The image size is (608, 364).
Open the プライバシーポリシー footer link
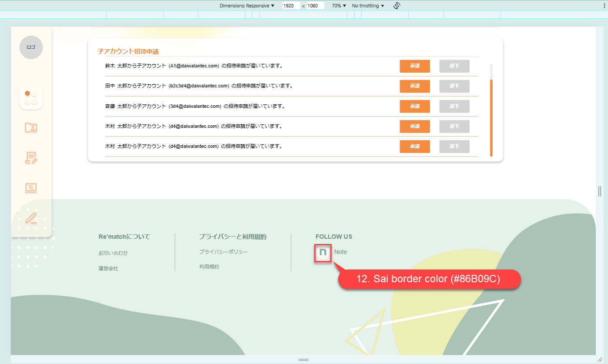click(224, 252)
